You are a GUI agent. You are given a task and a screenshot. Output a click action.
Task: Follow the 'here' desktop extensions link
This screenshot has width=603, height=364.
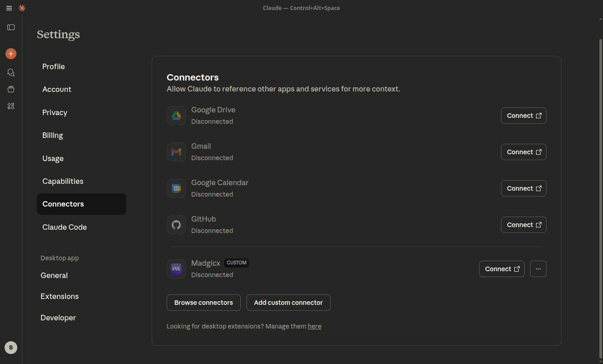point(314,326)
